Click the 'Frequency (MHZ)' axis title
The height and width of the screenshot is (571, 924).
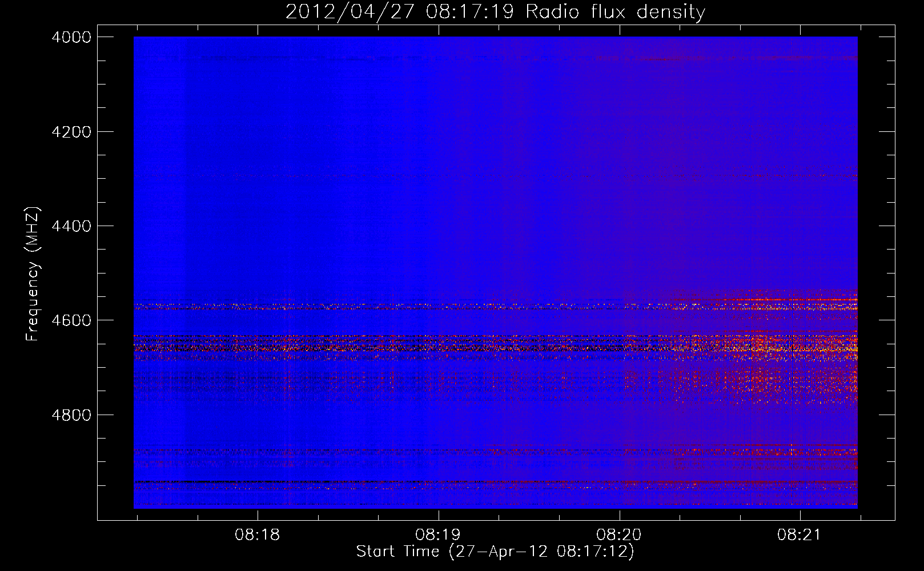[x=33, y=274]
